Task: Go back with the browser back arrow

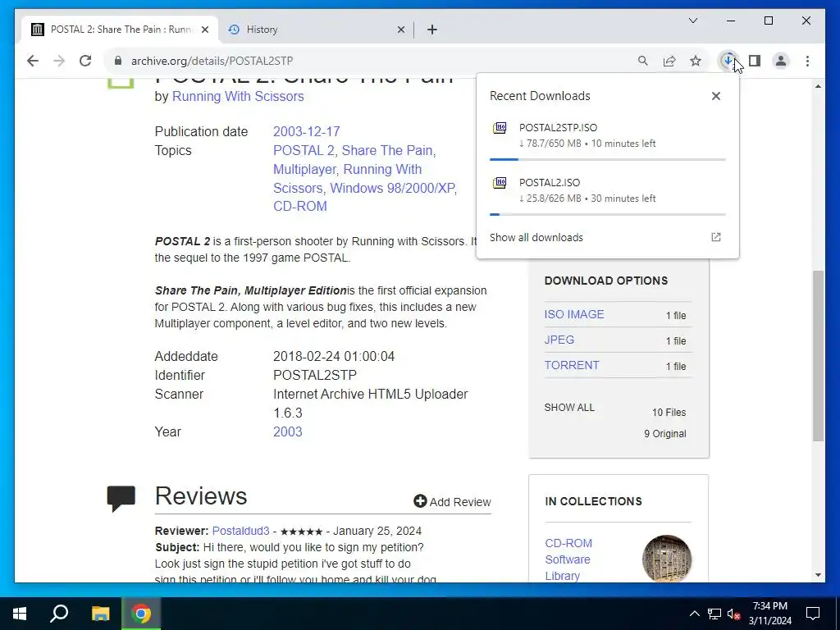Action: tap(33, 61)
